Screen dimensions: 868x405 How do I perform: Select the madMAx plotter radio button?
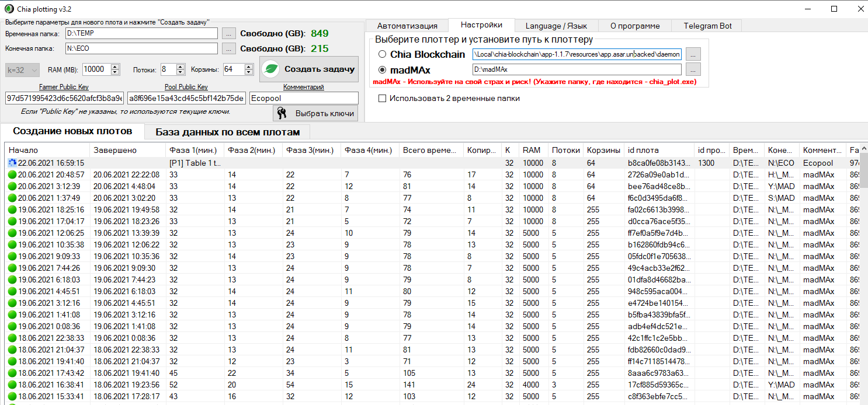[x=383, y=70]
